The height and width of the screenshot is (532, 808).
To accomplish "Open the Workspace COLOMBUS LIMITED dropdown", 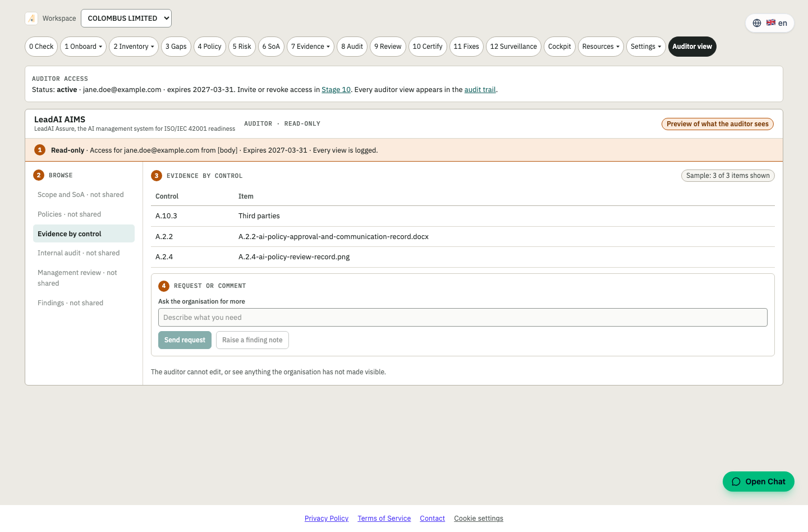I will click(x=126, y=19).
